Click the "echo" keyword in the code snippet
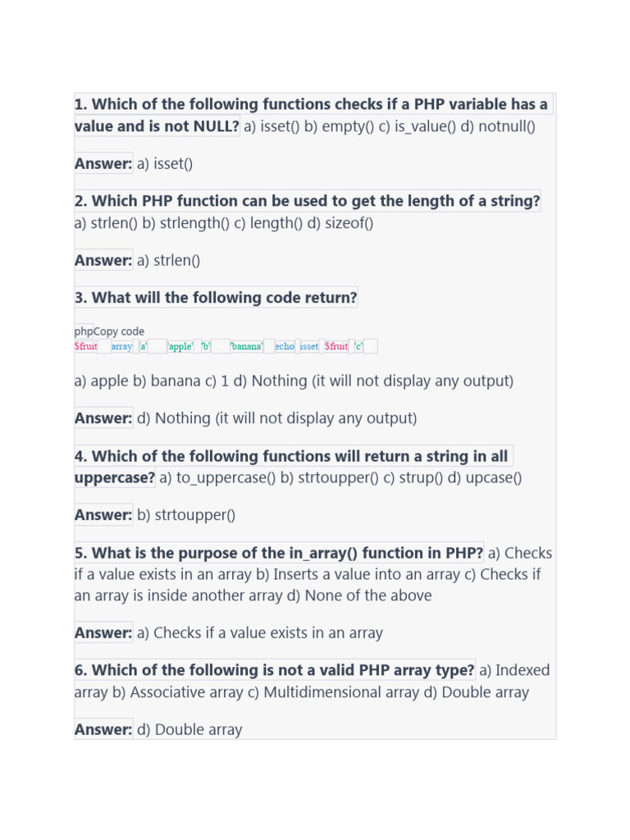The height and width of the screenshot is (840, 630). click(x=285, y=346)
